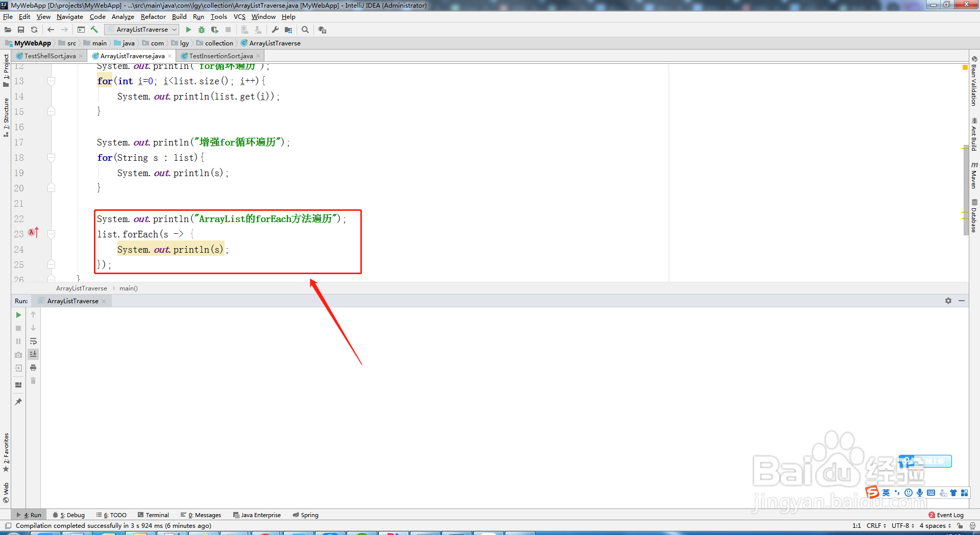Open the File menu

pos(8,17)
